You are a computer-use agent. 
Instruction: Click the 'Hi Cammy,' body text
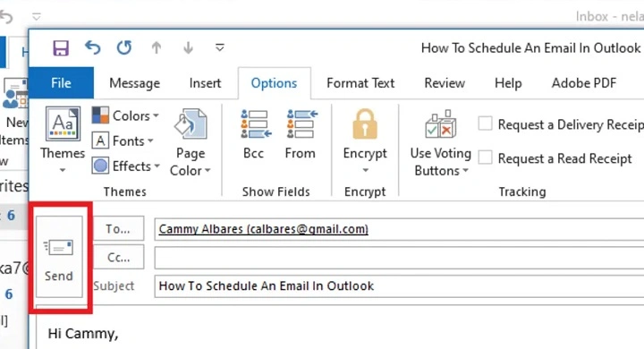83,334
